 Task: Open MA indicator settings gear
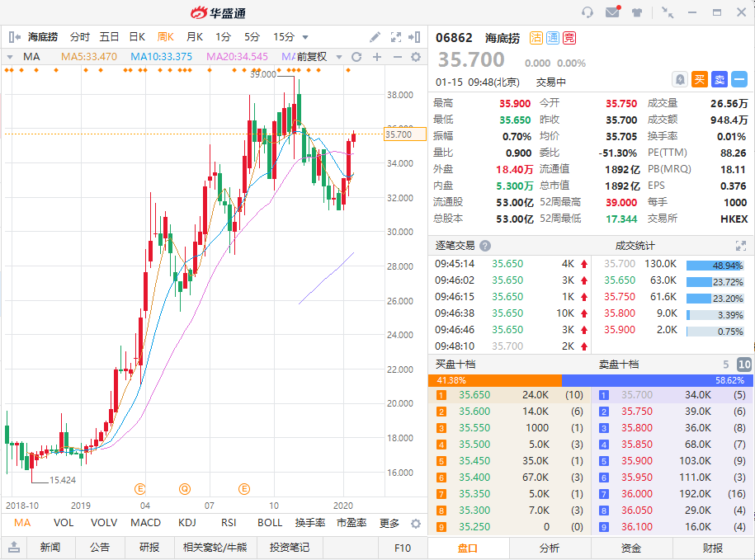click(416, 57)
